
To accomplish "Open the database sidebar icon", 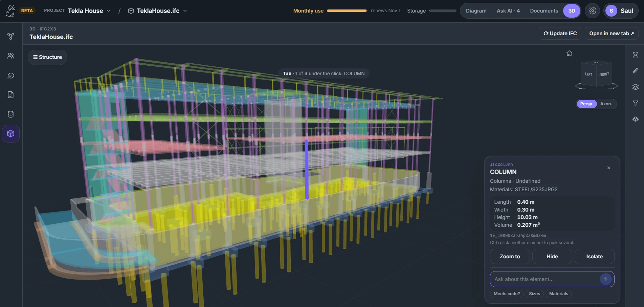I will click(11, 114).
